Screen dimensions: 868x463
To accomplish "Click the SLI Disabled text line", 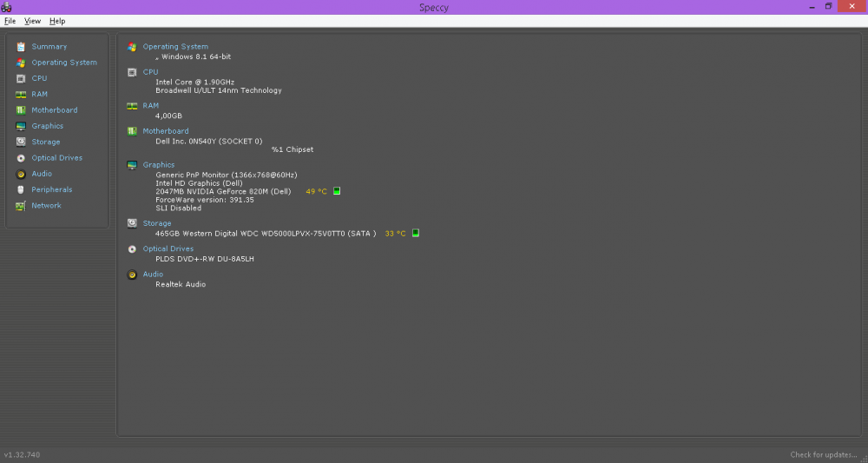I will 178,208.
